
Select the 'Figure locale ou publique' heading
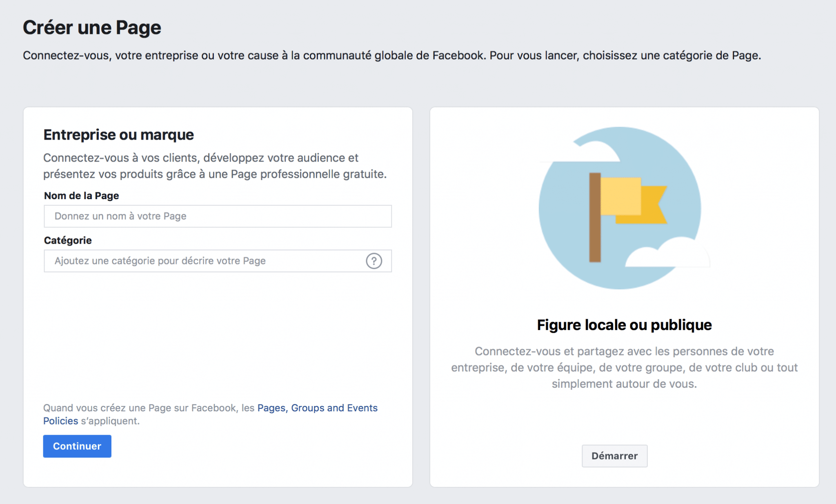tap(624, 325)
